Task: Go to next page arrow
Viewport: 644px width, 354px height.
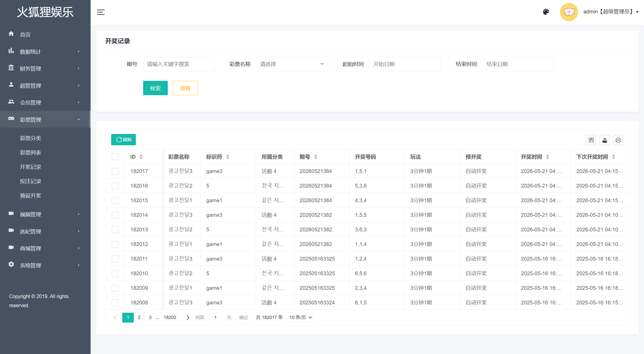Action: [x=188, y=317]
